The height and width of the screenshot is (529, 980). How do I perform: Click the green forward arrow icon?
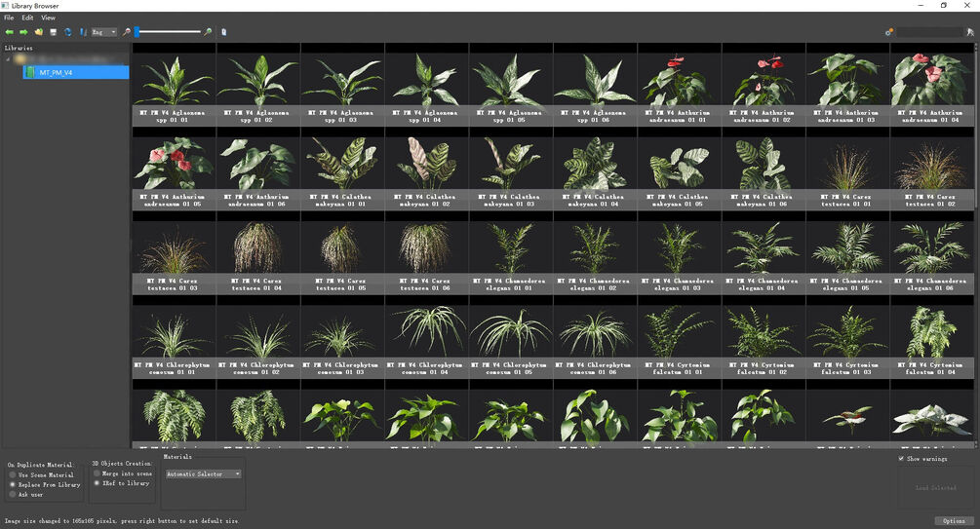pyautogui.click(x=23, y=32)
